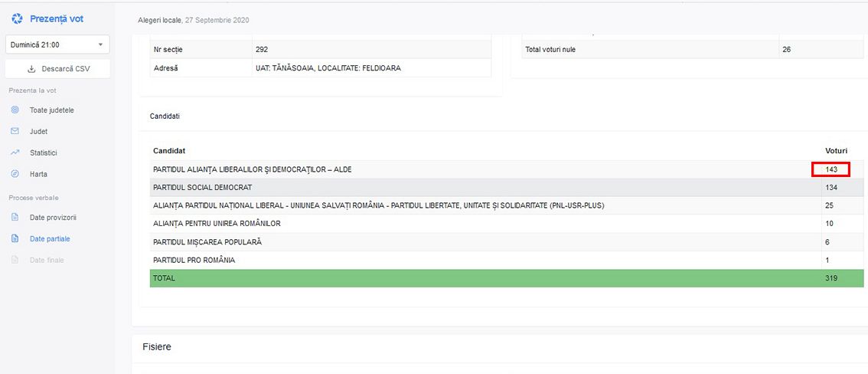
Task: Select the Total voturi nule label
Action: 550,49
